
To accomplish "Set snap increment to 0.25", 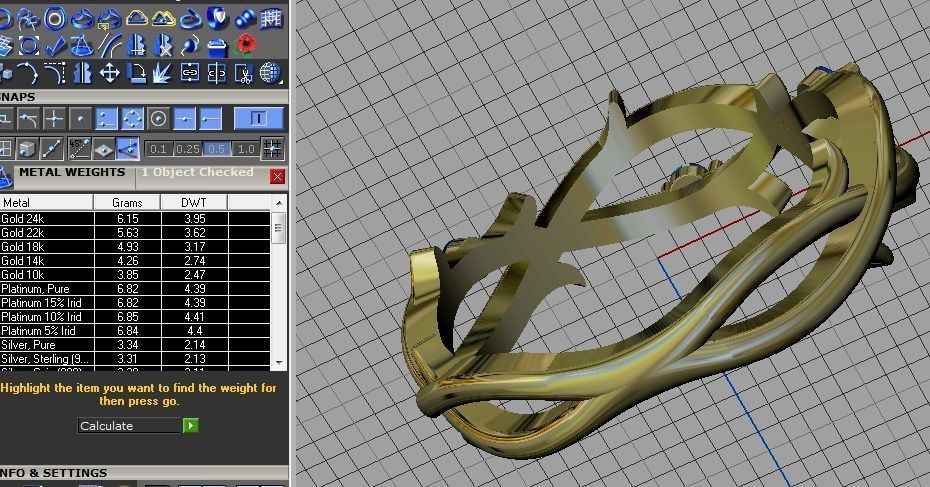I will [187, 149].
